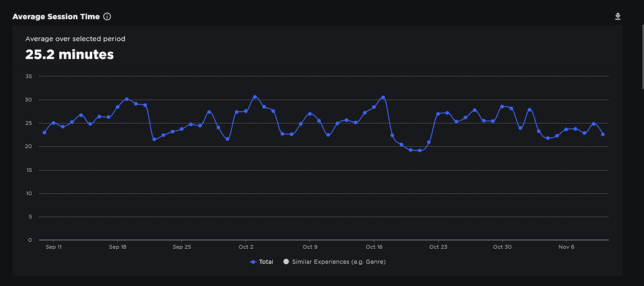The height and width of the screenshot is (286, 644).
Task: Click the blue Total legend marker dot
Action: 253,262
